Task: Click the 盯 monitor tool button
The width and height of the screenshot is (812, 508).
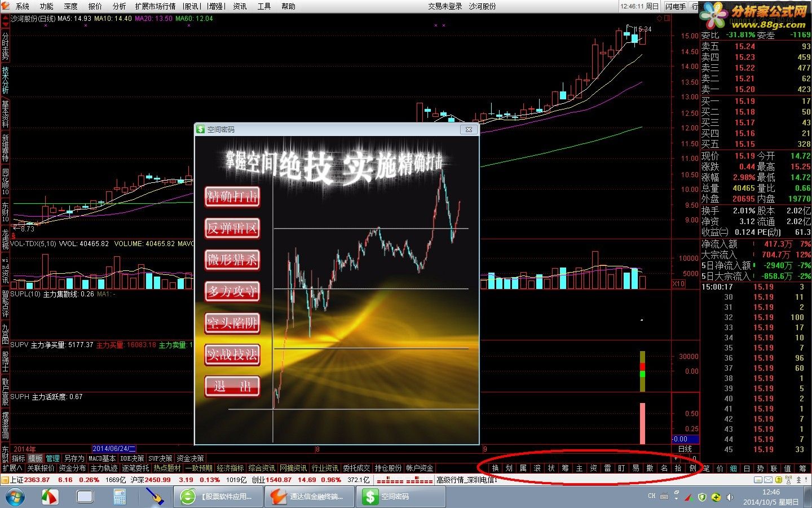Action: coord(621,468)
